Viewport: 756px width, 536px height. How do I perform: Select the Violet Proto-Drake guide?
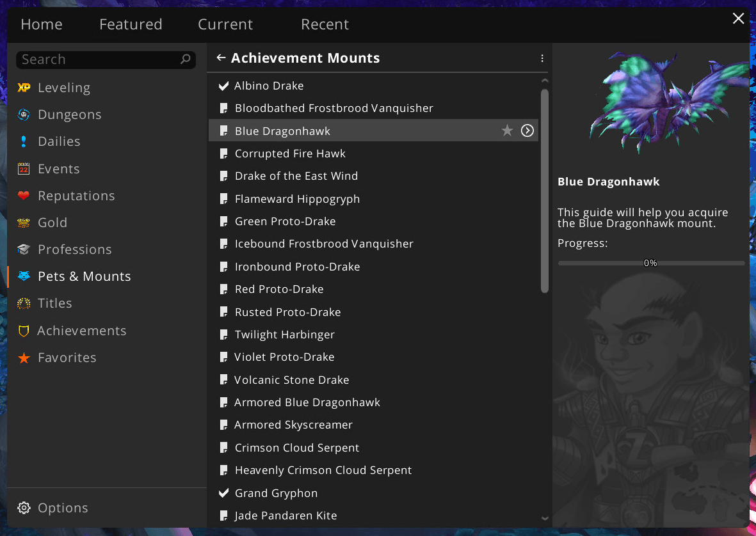(374, 358)
